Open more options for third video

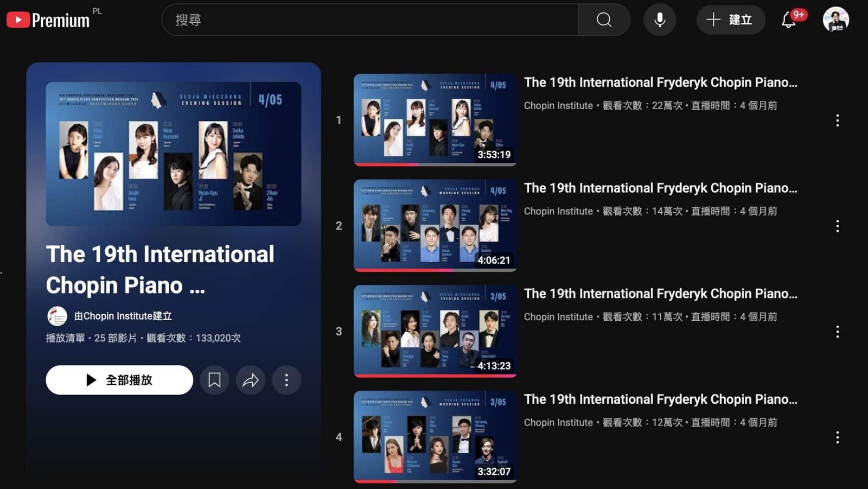(837, 332)
